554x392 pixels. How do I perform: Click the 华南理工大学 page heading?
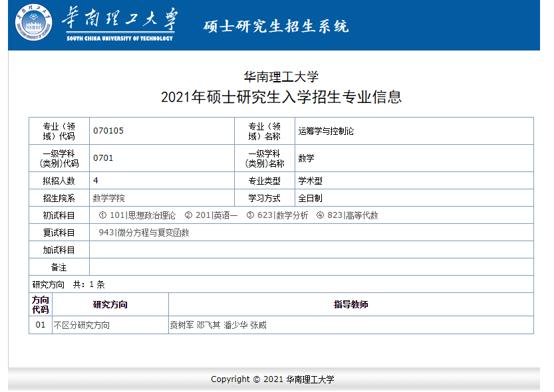[x=281, y=76]
